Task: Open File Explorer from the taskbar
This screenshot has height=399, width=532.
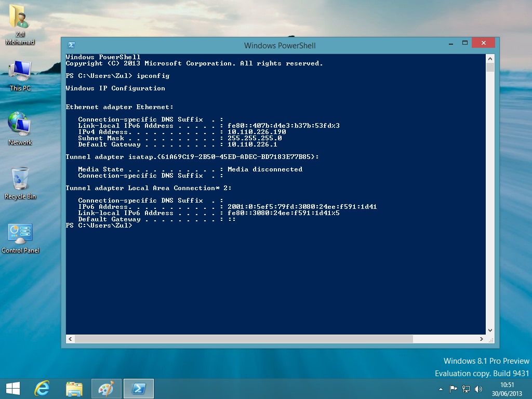Action: [x=74, y=388]
